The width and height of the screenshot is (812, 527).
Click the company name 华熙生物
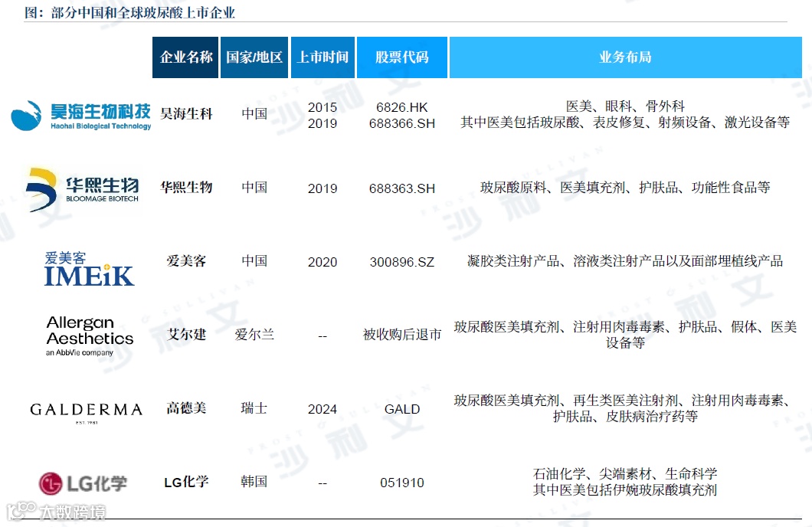coord(186,187)
